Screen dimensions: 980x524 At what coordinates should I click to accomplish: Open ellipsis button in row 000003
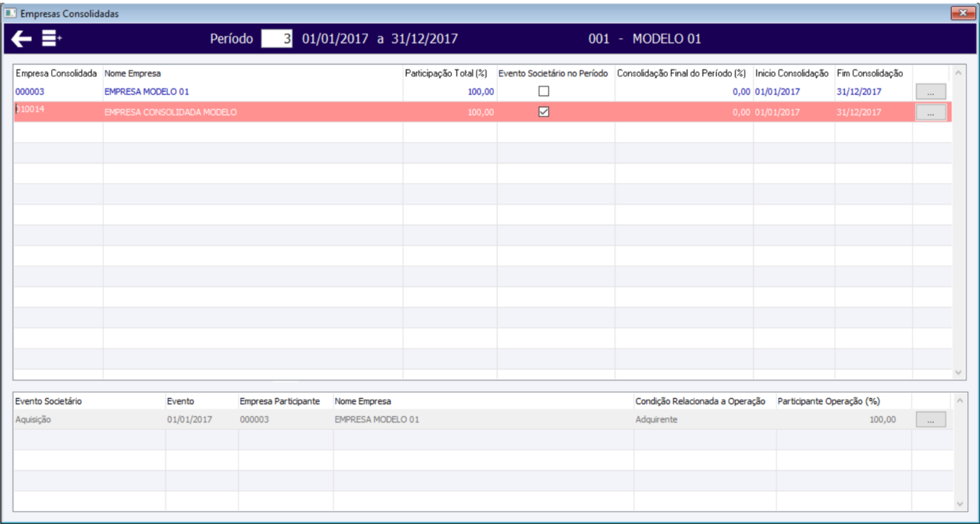[930, 92]
